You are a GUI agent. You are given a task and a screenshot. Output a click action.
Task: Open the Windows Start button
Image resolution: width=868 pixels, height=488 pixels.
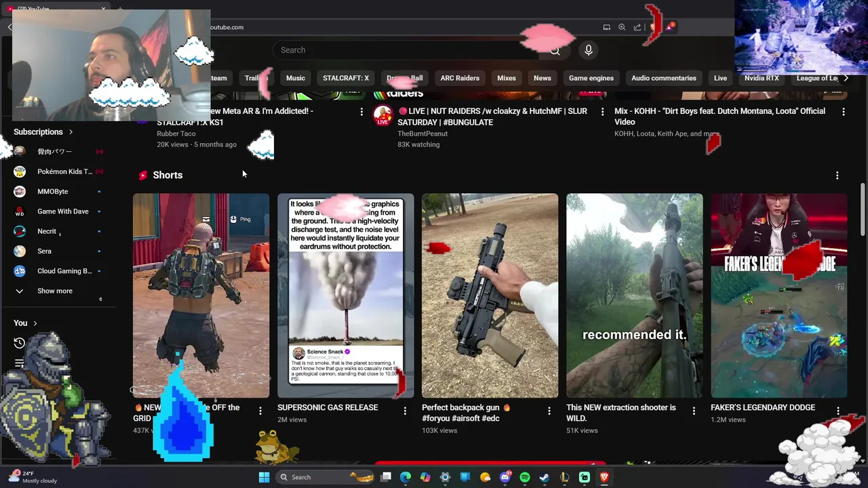point(264,477)
